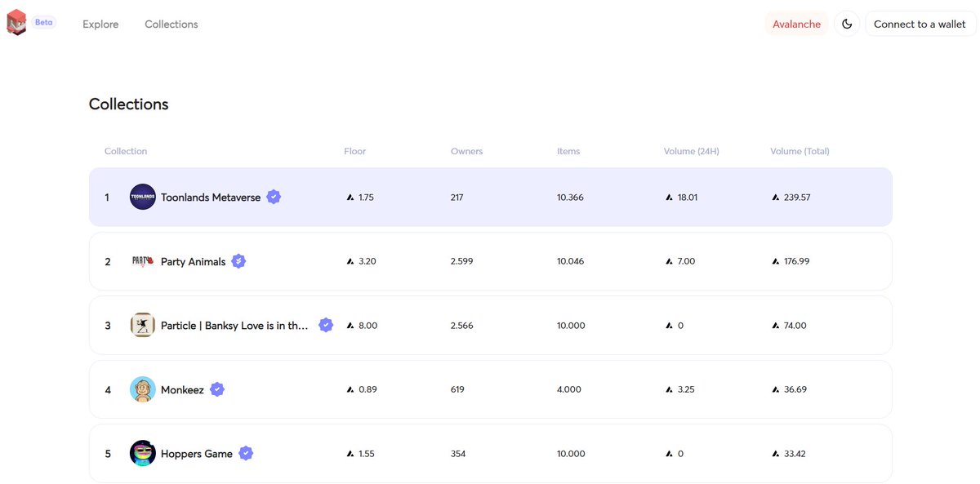
Task: Open Particle | Banksy Love collection name
Action: point(235,326)
